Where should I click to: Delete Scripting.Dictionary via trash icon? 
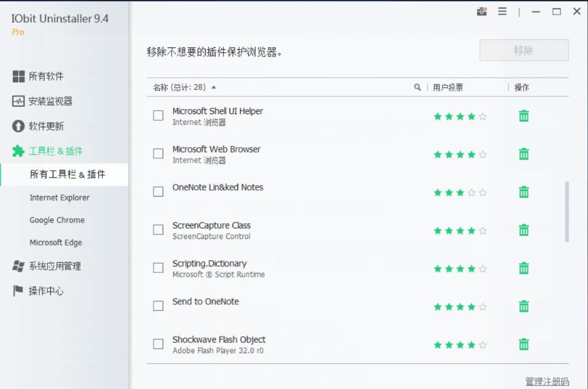point(524,269)
